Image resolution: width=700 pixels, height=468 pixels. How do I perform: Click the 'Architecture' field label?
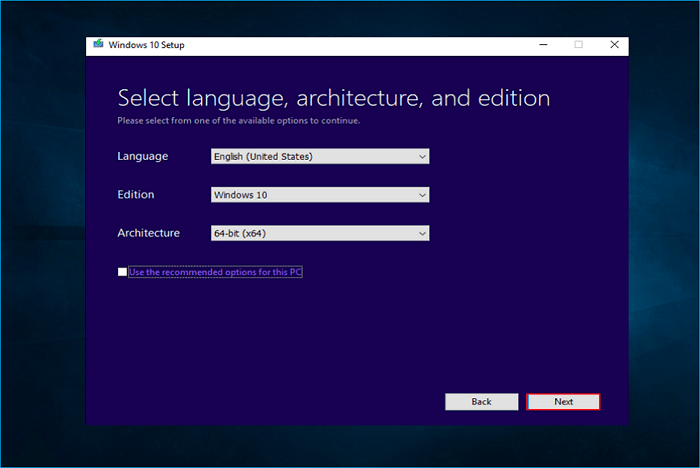point(148,233)
